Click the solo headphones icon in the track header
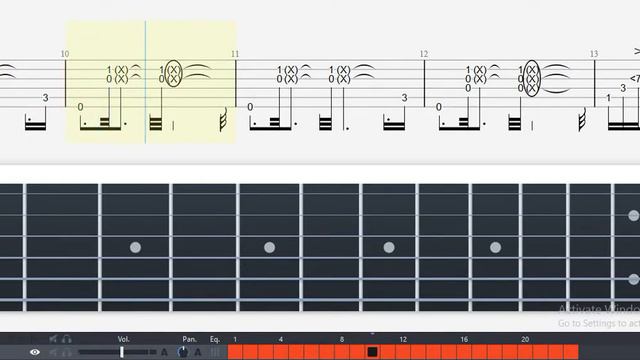Screen dimensions: 640x360 click(67, 339)
